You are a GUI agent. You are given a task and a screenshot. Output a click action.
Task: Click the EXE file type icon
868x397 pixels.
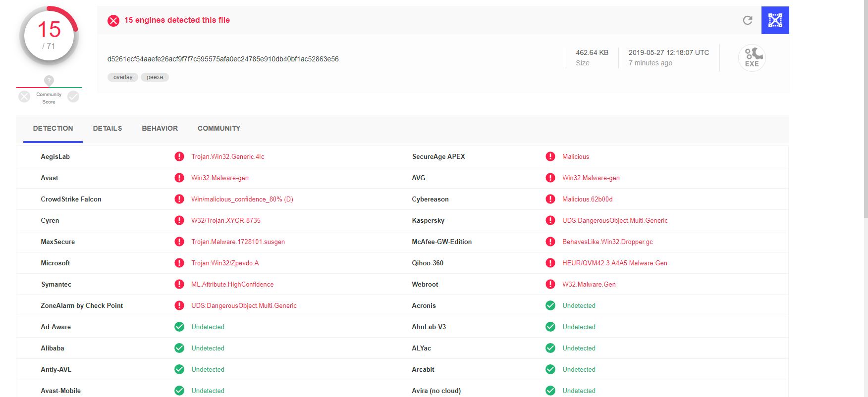[752, 58]
